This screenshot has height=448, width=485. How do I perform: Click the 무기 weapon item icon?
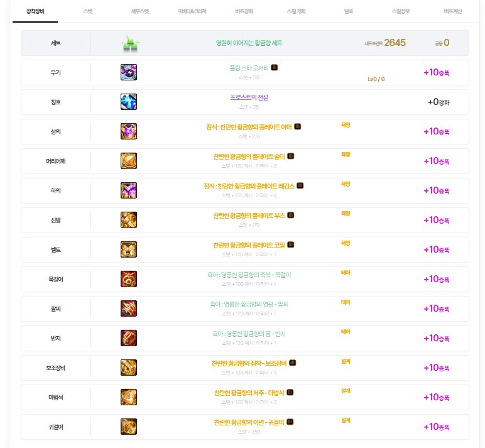[129, 72]
